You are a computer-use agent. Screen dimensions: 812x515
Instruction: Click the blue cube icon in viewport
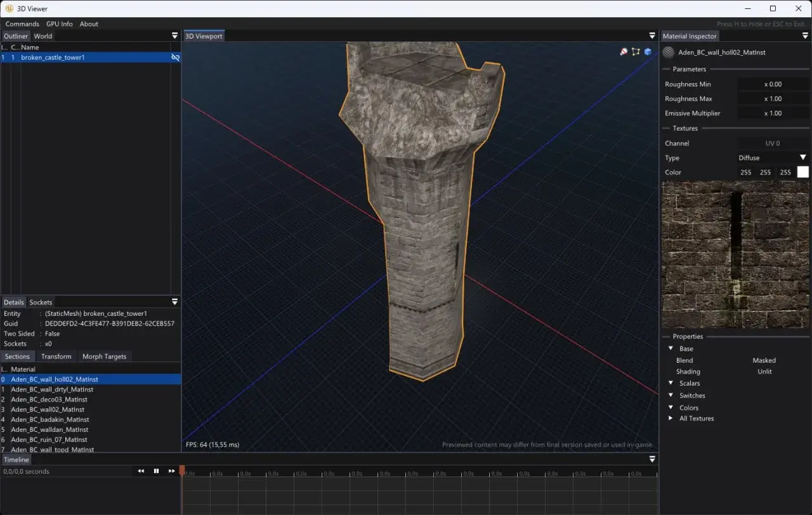click(648, 51)
